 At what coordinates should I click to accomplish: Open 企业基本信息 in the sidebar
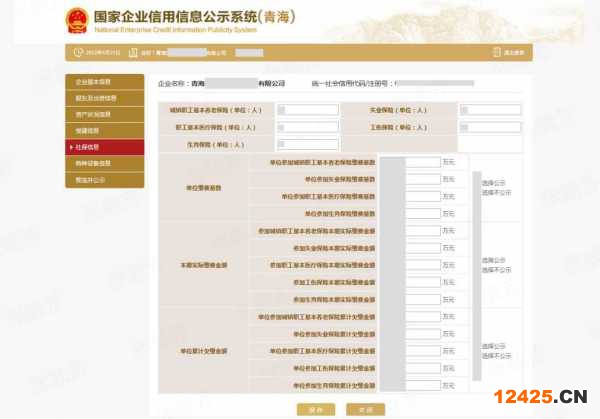104,82
